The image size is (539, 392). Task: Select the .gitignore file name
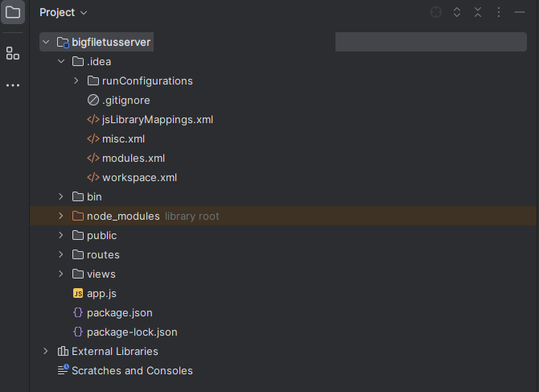pos(126,101)
